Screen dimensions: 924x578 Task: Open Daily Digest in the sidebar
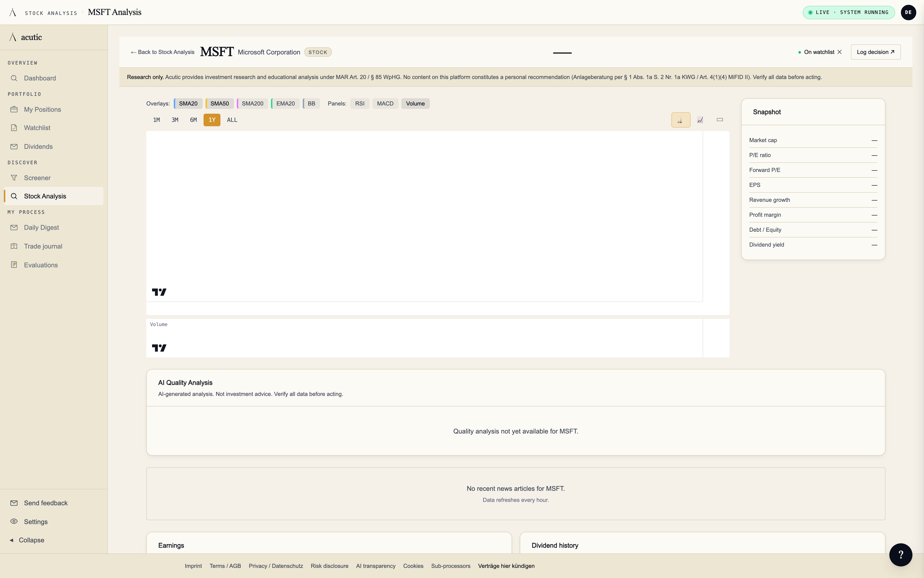(x=53, y=227)
